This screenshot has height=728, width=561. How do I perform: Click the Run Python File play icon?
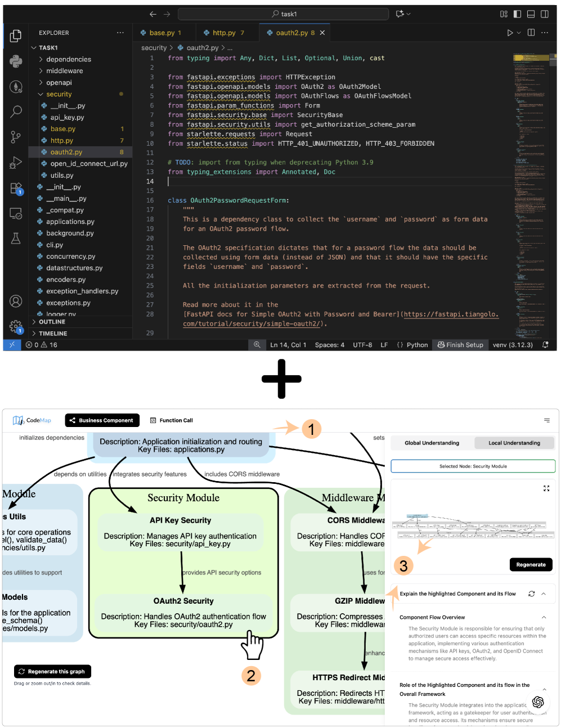coord(510,33)
